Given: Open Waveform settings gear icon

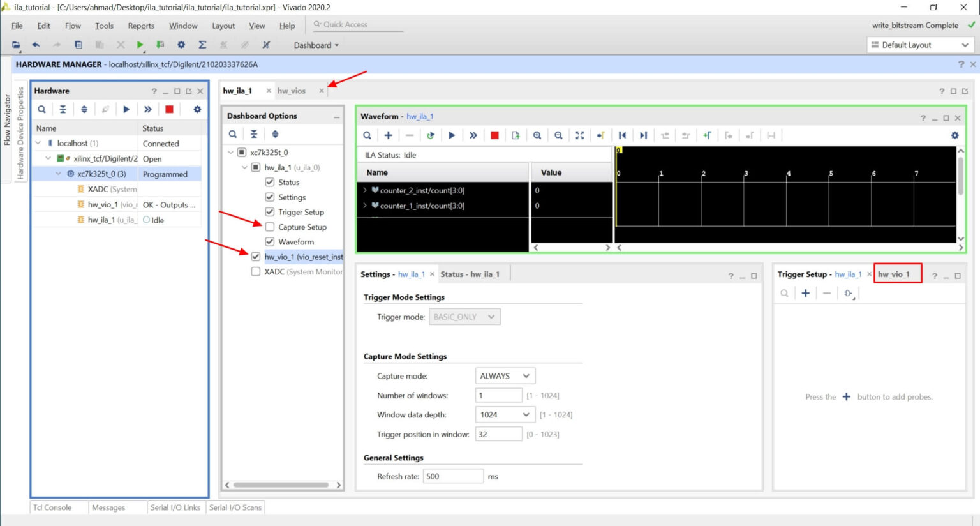Looking at the screenshot, I should pyautogui.click(x=954, y=135).
